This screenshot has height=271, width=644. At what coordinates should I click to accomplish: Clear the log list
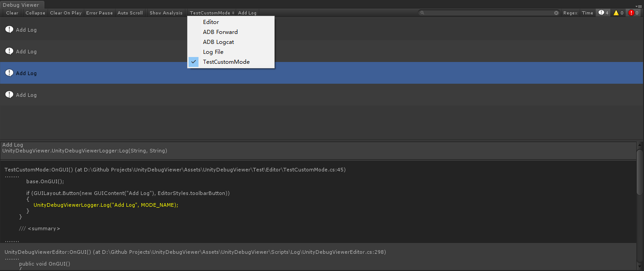(12, 13)
